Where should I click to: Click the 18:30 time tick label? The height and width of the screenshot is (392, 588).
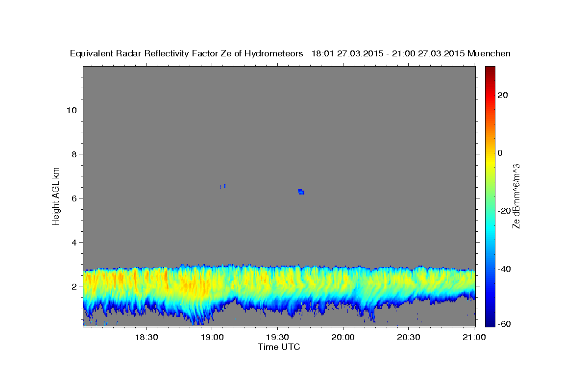click(x=147, y=337)
